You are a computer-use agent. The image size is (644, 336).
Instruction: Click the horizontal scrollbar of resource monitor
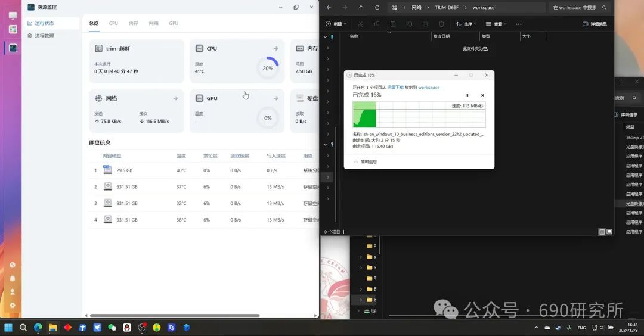[x=175, y=316]
